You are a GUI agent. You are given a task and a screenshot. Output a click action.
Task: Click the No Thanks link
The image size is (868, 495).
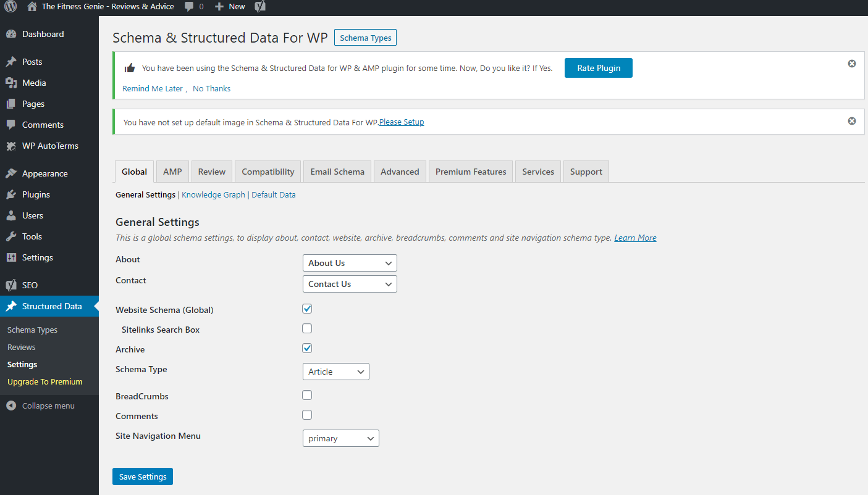[211, 88]
